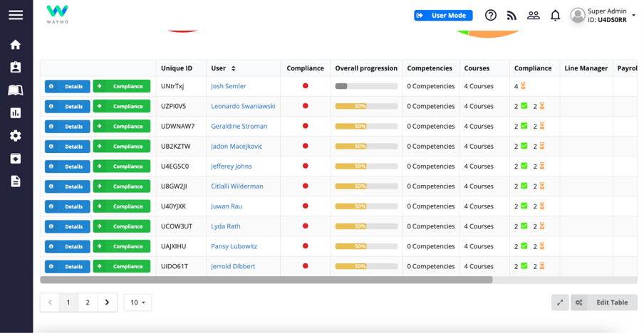The image size is (644, 333).
Task: Open the rows-per-page 10 dropdown
Action: 137,302
